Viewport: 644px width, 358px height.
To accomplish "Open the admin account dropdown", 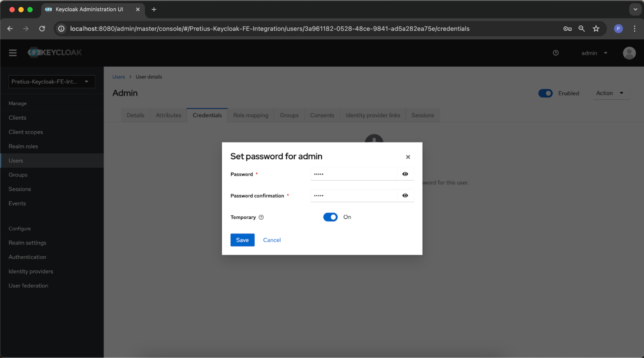I will (x=594, y=53).
